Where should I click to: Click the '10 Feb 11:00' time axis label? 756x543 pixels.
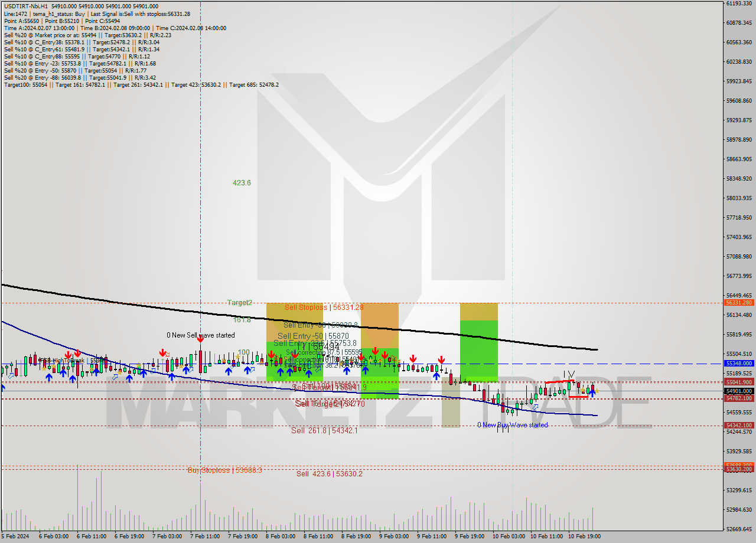[x=546, y=537]
